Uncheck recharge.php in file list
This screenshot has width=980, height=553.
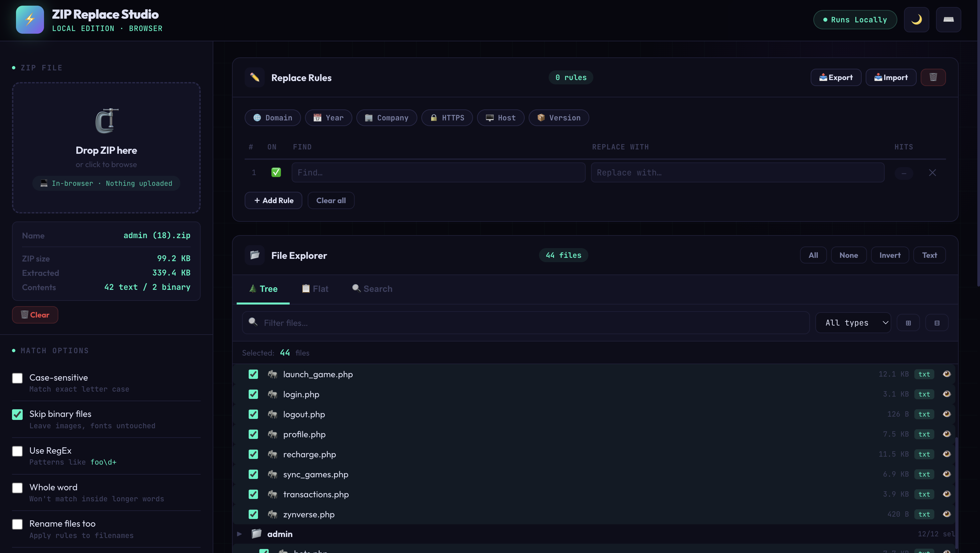(253, 454)
